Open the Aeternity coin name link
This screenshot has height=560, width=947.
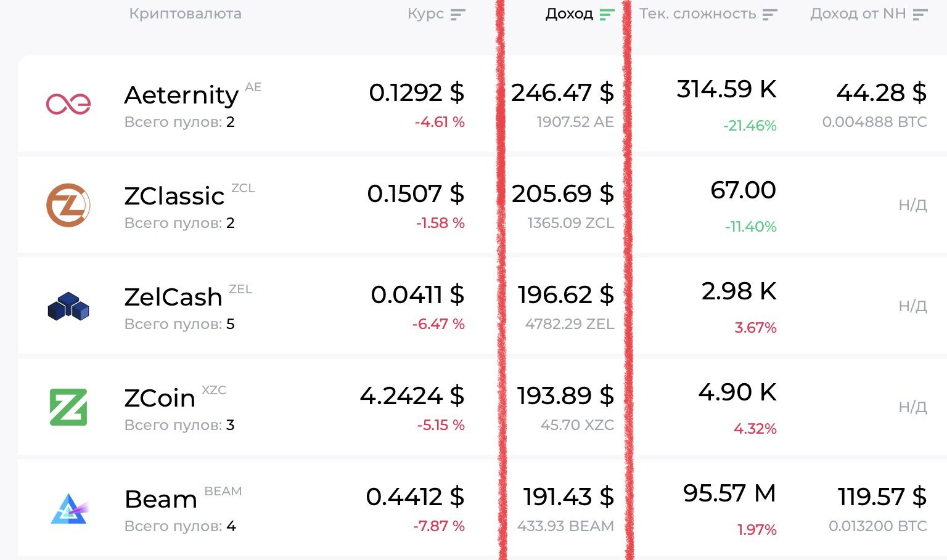pyautogui.click(x=181, y=95)
